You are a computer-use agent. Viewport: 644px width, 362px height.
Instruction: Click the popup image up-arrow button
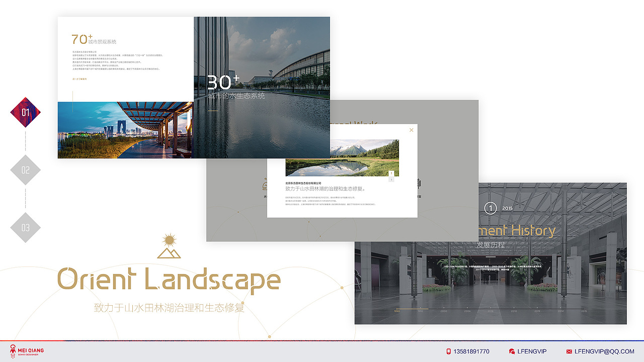391,173
